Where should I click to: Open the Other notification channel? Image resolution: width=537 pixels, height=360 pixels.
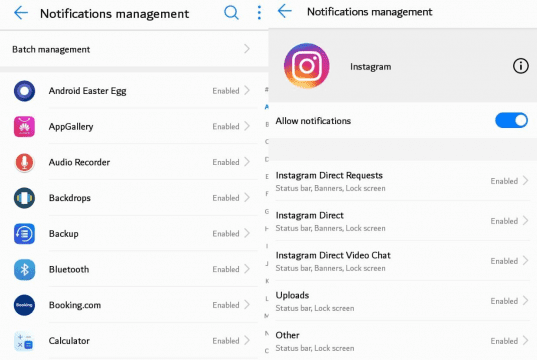coord(403,341)
